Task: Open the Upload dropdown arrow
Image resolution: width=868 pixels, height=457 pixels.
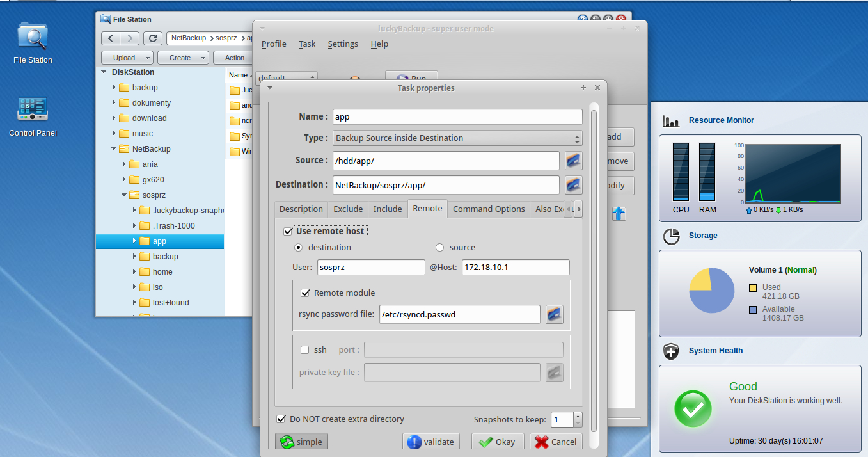Action: 148,58
